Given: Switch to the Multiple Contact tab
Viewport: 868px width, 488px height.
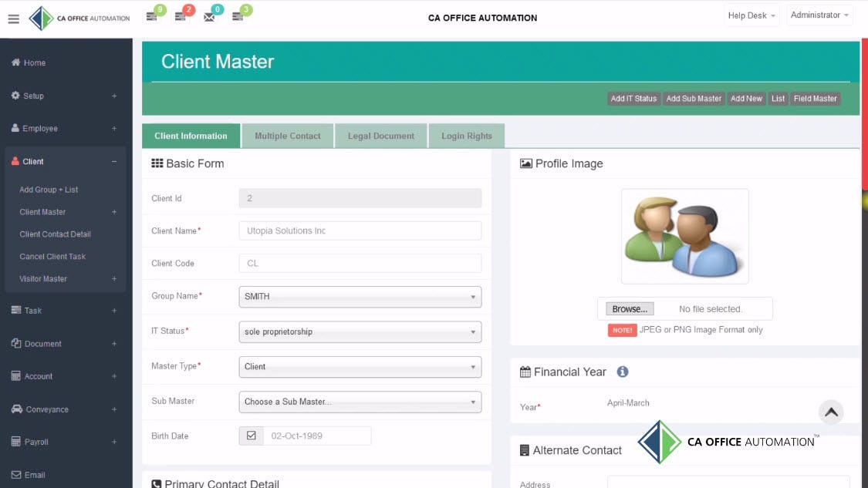Looking at the screenshot, I should coord(287,136).
